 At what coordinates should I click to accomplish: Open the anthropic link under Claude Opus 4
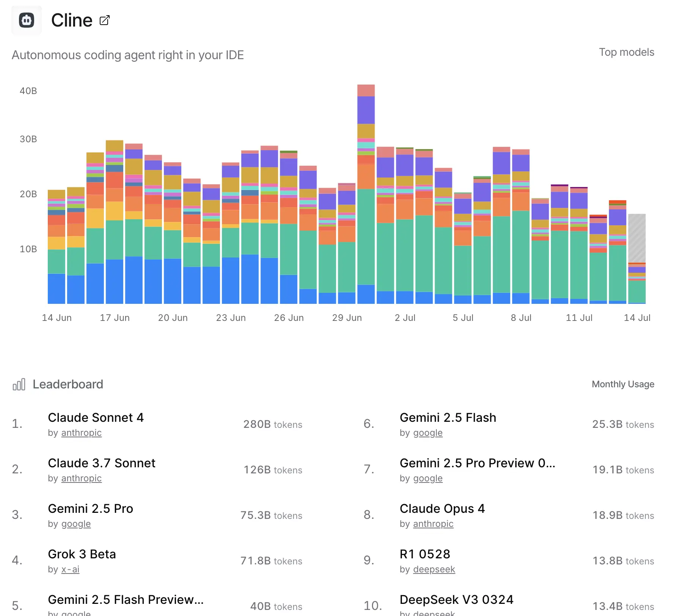tap(433, 524)
